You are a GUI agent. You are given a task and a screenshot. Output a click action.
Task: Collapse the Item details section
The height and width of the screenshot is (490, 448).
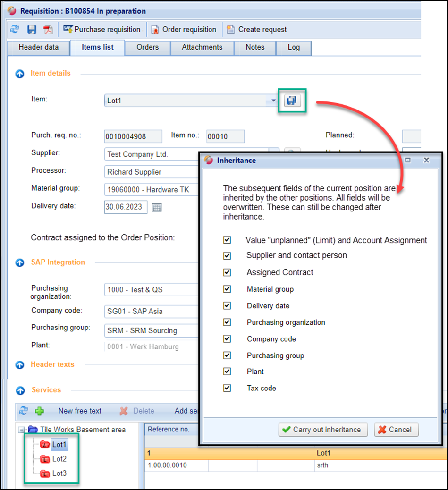pos(20,74)
